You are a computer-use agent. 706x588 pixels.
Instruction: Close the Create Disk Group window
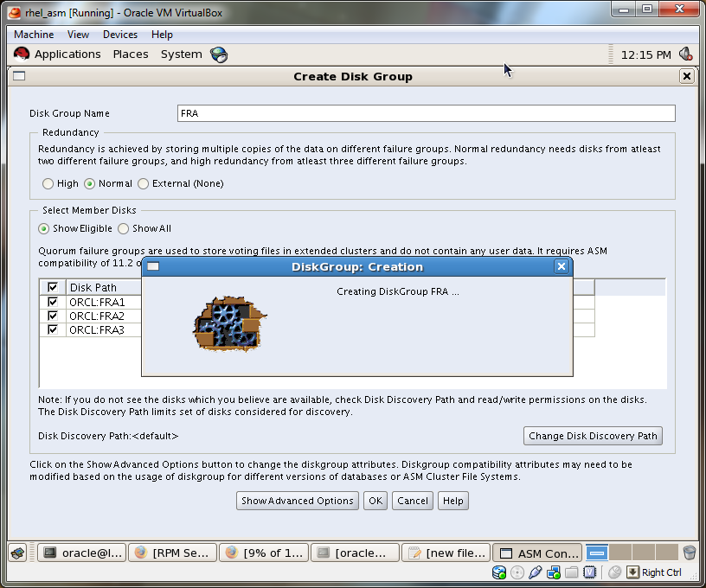tap(687, 76)
